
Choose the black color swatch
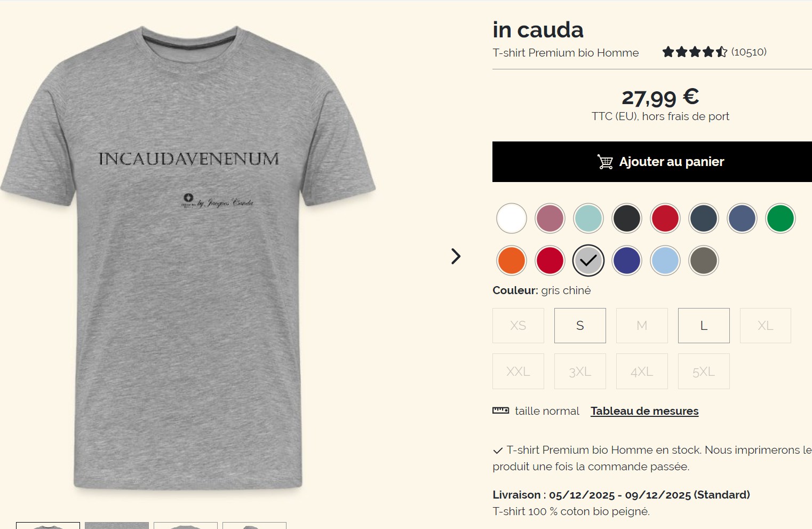pyautogui.click(x=627, y=218)
